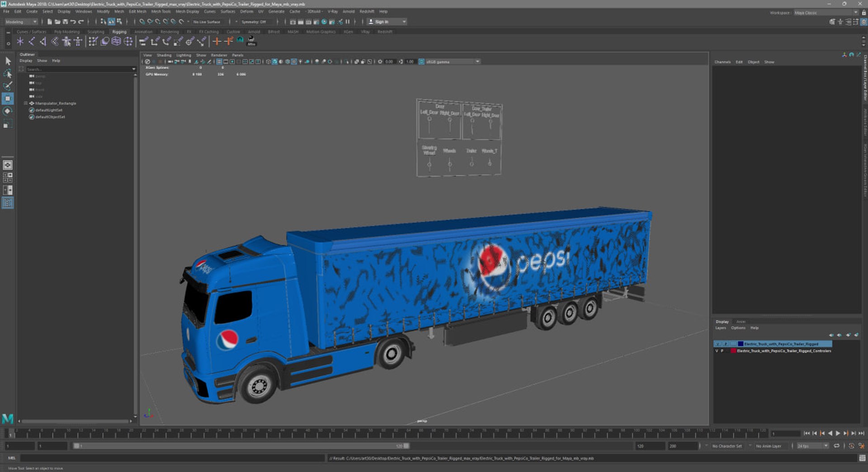Open the Workspace Maya Classic dropdown
868x472 pixels.
coord(826,13)
